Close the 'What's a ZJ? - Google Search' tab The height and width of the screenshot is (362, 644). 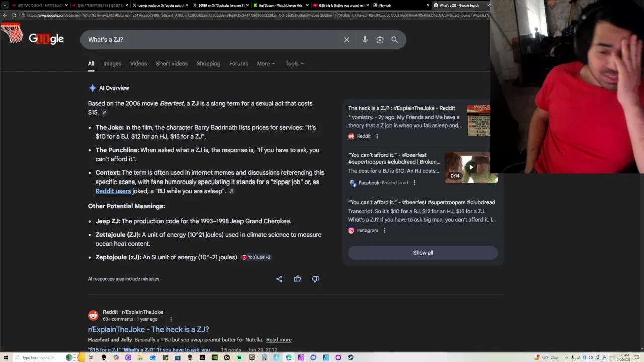tap(488, 5)
